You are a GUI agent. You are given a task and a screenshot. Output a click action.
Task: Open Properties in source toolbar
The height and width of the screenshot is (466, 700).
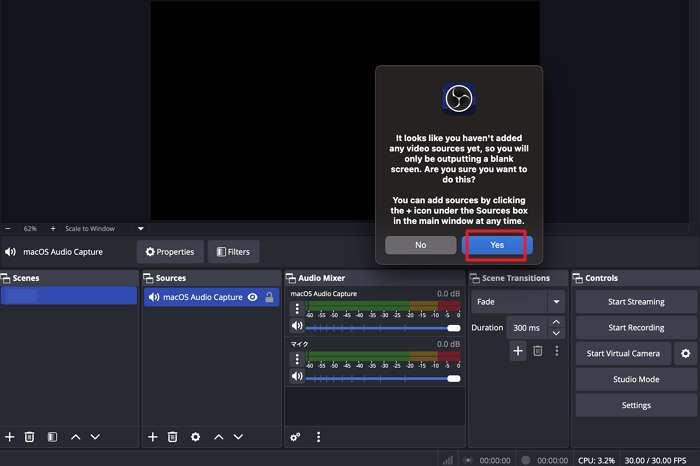click(169, 252)
